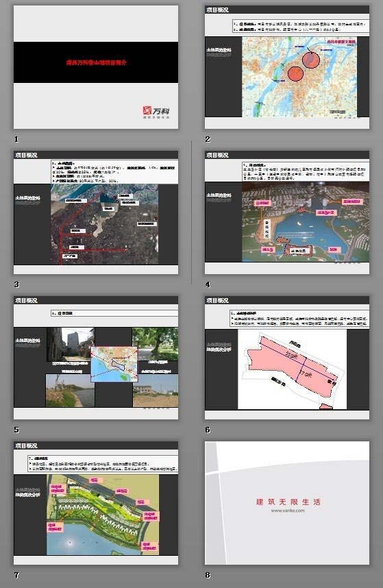This screenshot has width=383, height=588.
Task: Open slide 6 pink plot diagram thumbnail
Action: [287, 358]
